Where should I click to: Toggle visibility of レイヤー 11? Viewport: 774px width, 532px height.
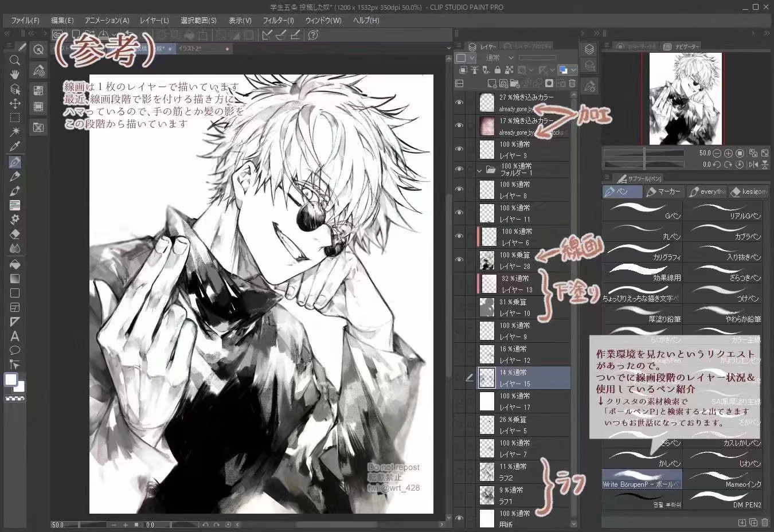459,213
